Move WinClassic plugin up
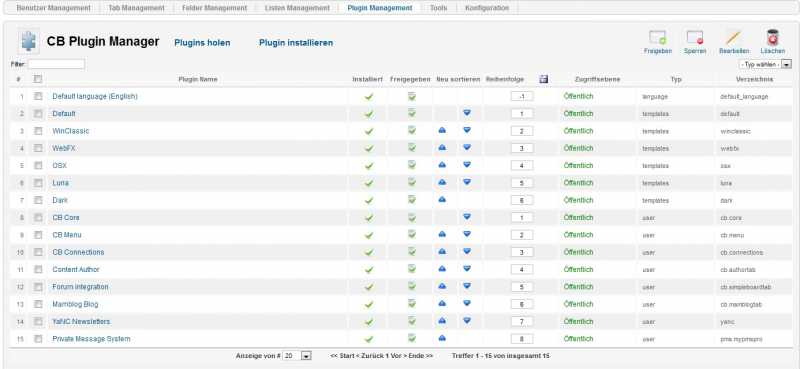 click(x=442, y=131)
